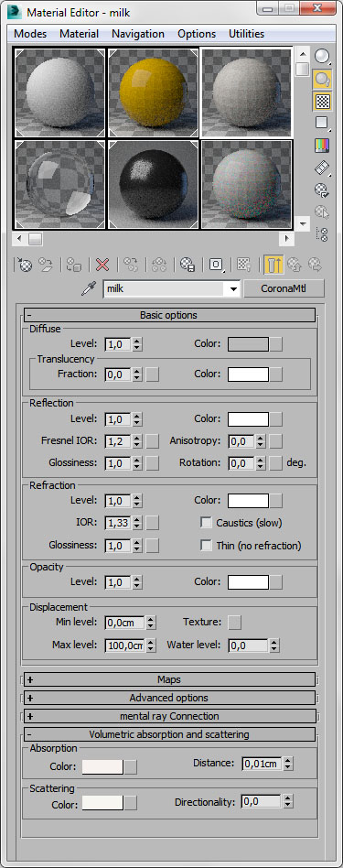Enable the Thin (no refraction) checkbox

click(207, 546)
